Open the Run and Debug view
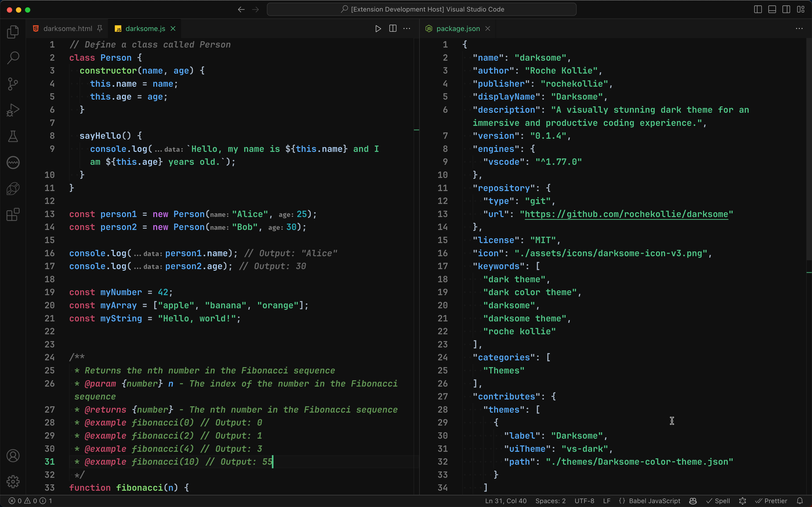The width and height of the screenshot is (812, 507). [x=13, y=110]
